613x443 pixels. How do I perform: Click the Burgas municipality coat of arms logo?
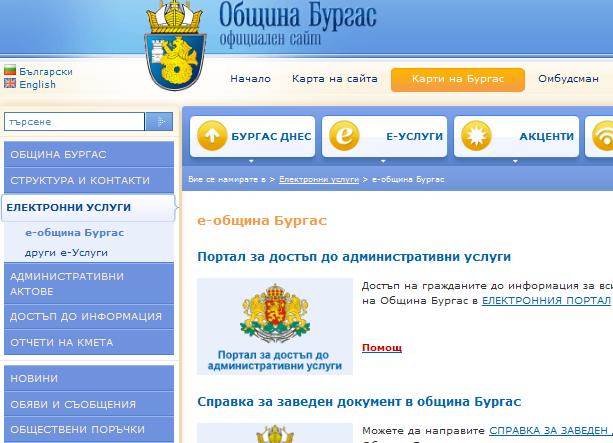175,45
